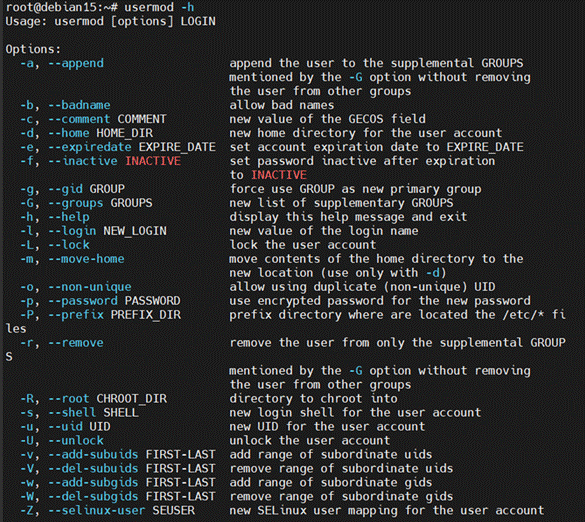Click the --append option text
This screenshot has height=522, width=585.
tap(76, 63)
